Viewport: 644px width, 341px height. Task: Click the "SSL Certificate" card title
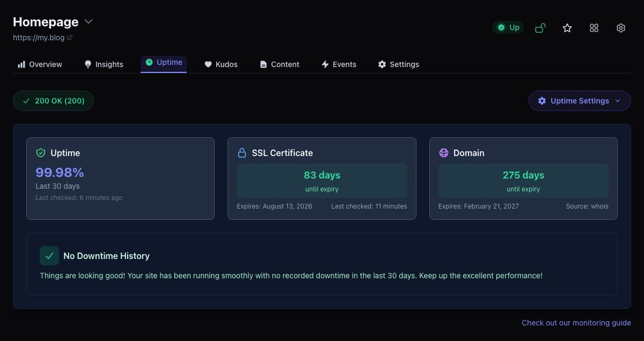(282, 153)
